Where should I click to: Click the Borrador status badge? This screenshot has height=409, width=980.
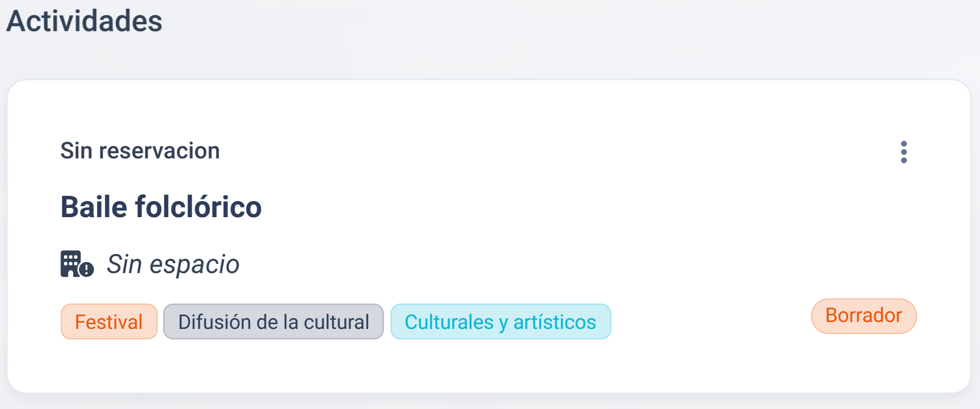864,316
